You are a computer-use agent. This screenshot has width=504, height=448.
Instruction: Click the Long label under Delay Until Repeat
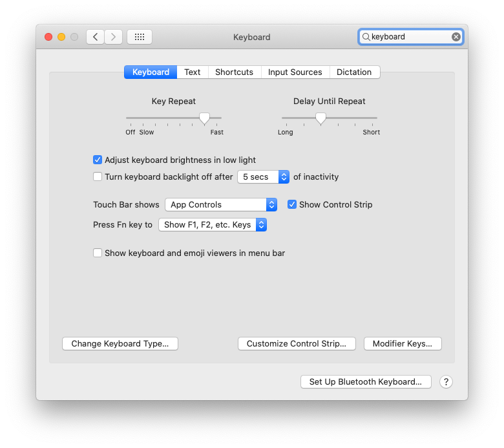tap(286, 132)
